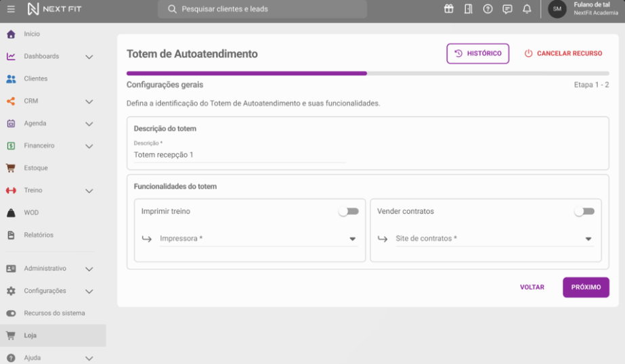The width and height of the screenshot is (625, 364).
Task: Enable the Imprimir treino switch
Action: (x=349, y=211)
